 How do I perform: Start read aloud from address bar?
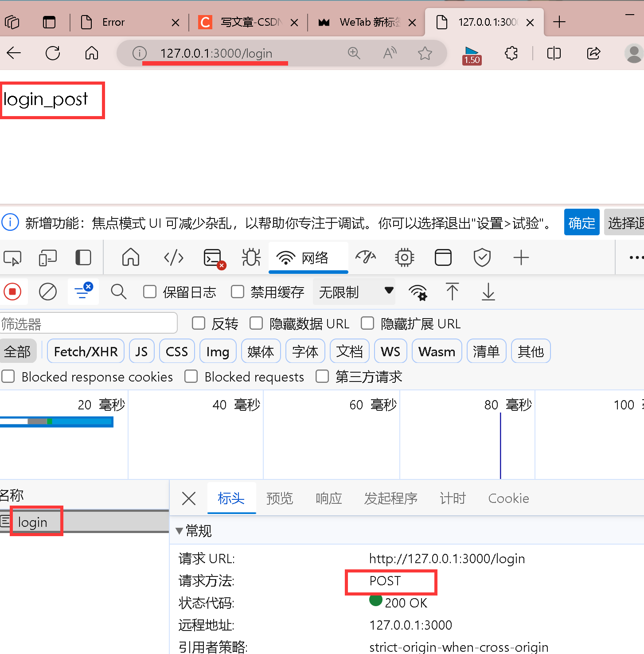390,53
